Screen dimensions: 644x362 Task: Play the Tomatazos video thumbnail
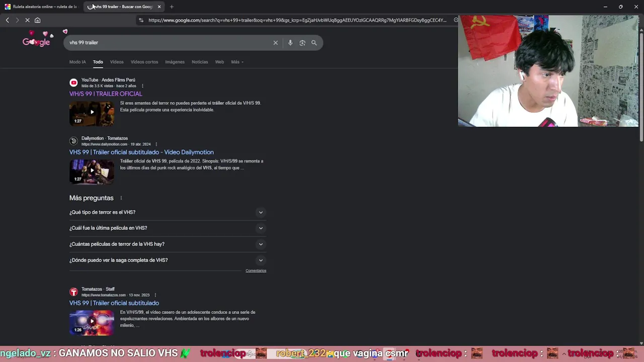tap(92, 322)
